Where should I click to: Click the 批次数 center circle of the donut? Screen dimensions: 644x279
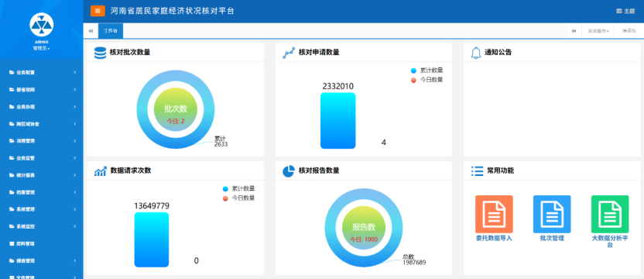176,110
